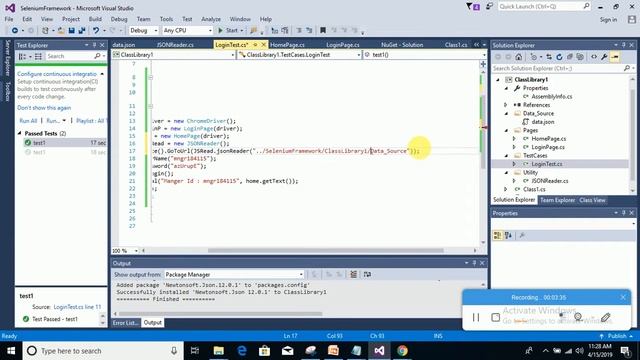Click the pencil annotation icon in recorder
The width and height of the screenshot is (640, 360).
606,317
